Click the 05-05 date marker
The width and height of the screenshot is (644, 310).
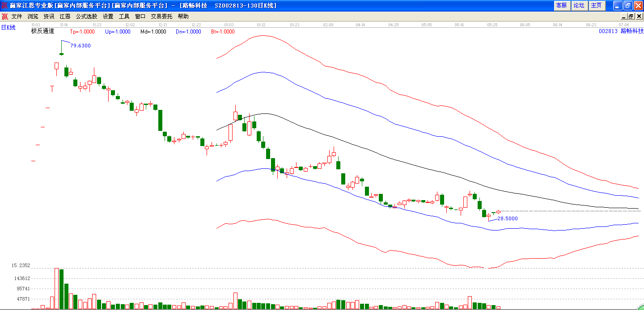(x=427, y=25)
